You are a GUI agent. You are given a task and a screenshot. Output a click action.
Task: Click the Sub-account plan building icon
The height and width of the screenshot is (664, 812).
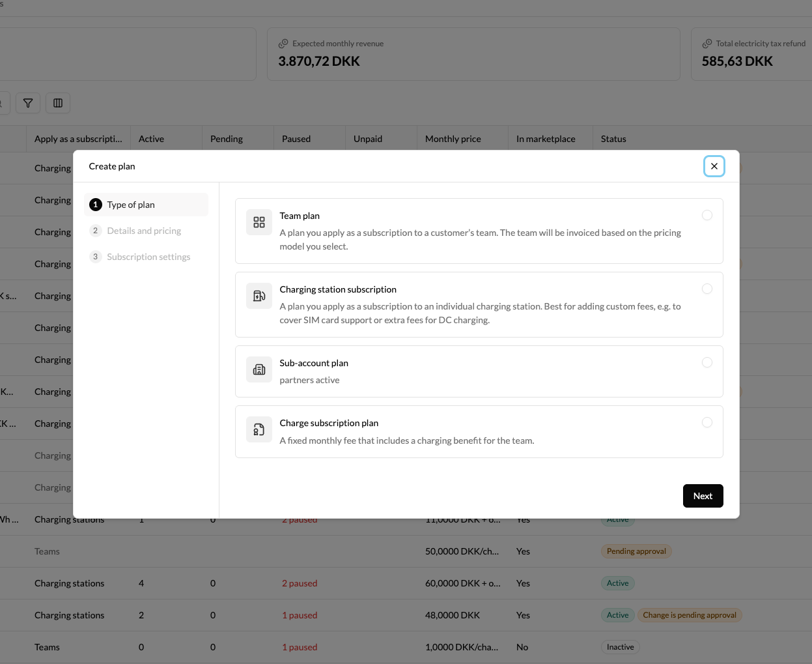click(x=259, y=369)
